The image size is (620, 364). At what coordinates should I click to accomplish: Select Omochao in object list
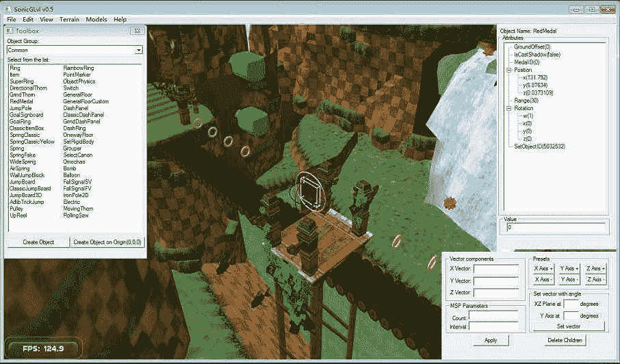pyautogui.click(x=74, y=161)
